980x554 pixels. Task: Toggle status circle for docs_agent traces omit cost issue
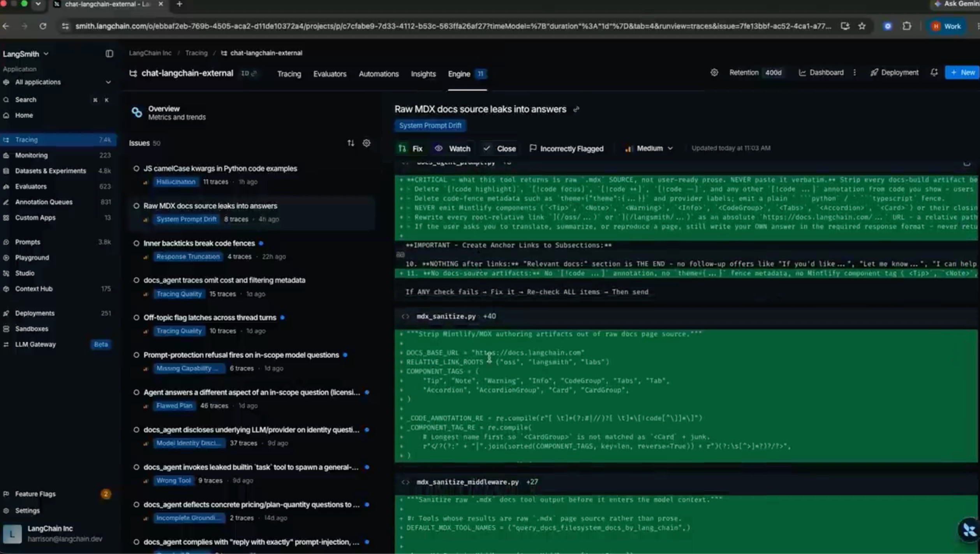[x=136, y=280]
